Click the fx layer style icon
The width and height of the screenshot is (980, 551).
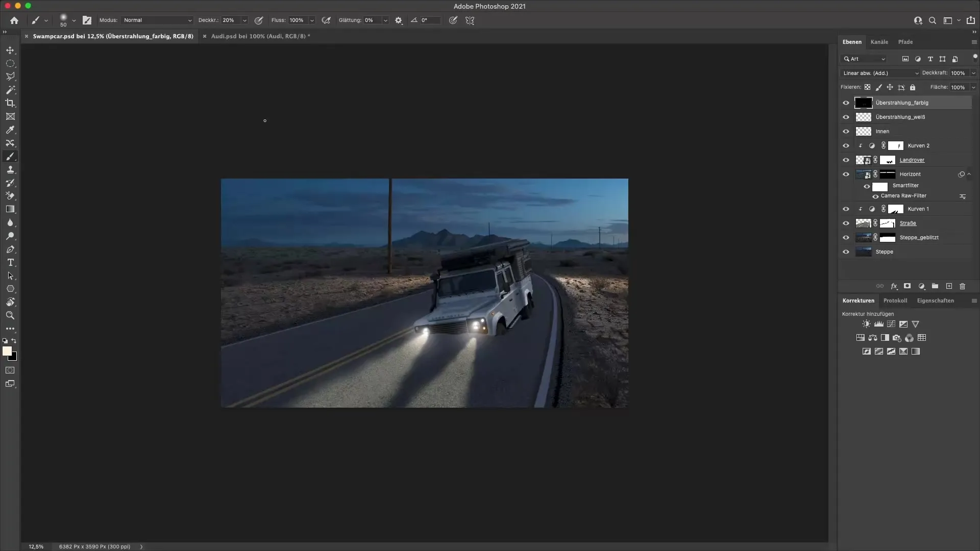(894, 286)
